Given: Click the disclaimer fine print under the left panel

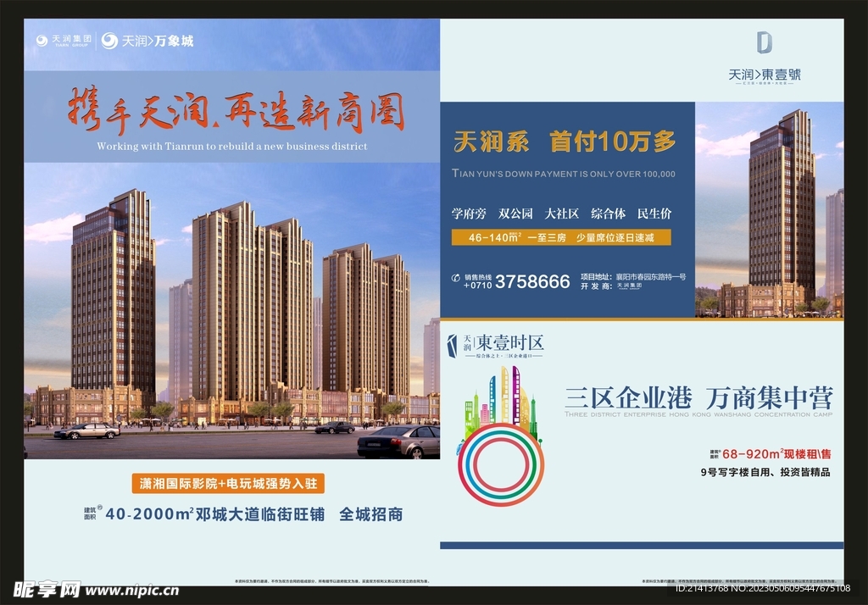Looking at the screenshot, I should (x=332, y=582).
